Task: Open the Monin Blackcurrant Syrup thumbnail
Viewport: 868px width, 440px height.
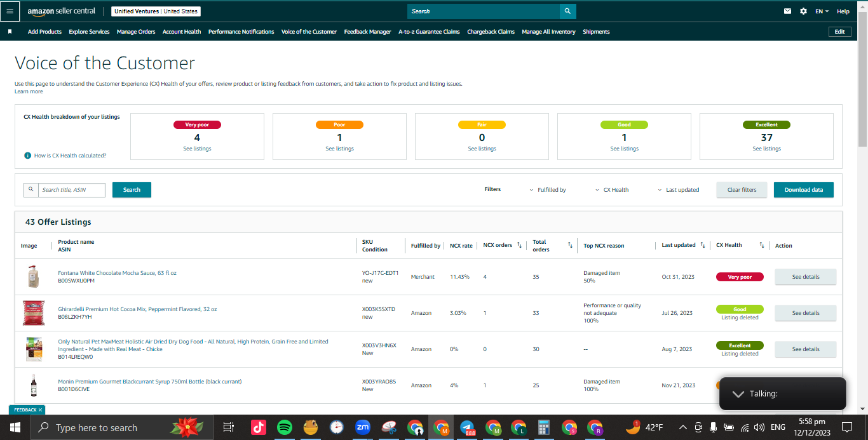Action: click(x=33, y=385)
